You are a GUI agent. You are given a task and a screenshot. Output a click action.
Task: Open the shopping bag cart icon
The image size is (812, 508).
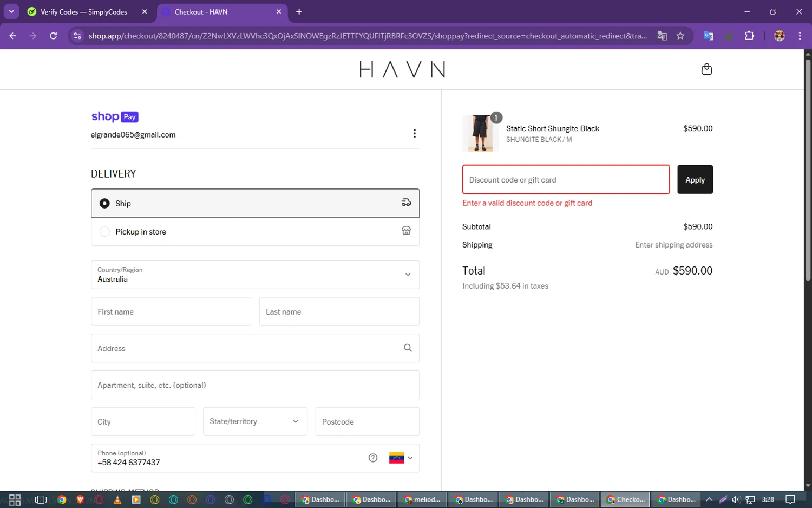click(706, 69)
